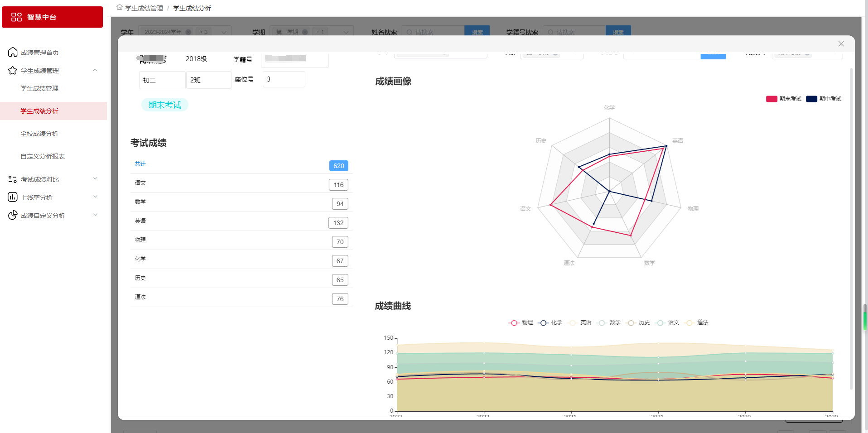
Task: Click the breadcrumb home icon
Action: pyautogui.click(x=119, y=7)
